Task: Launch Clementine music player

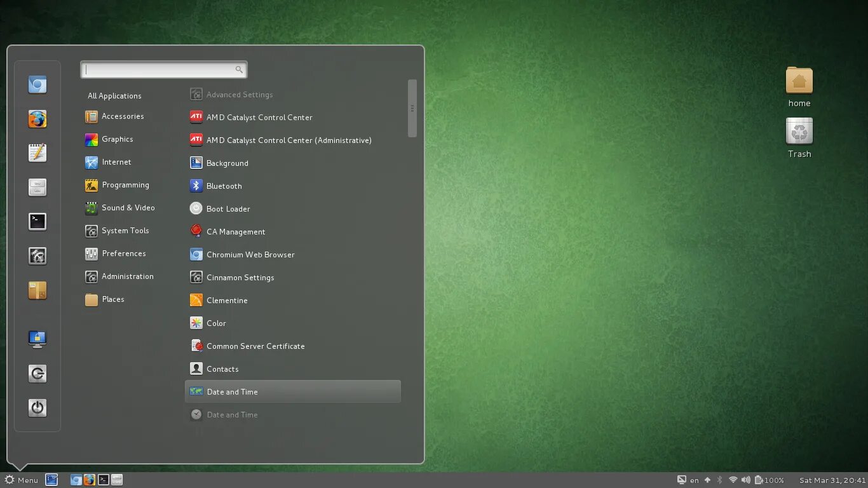Action: 226,300
